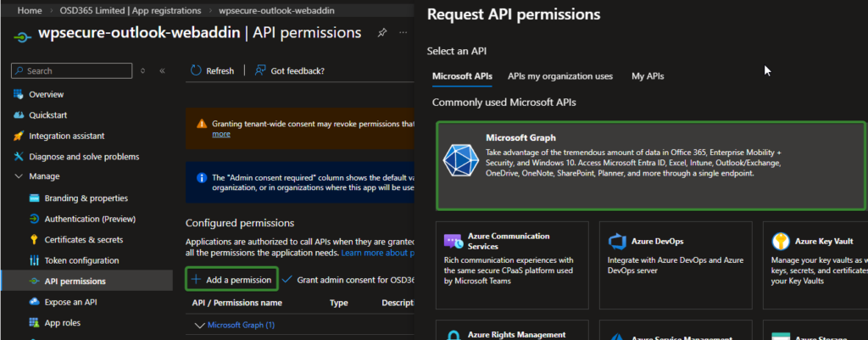Open Integration assistant from sidebar
This screenshot has width=868, height=340.
(66, 136)
